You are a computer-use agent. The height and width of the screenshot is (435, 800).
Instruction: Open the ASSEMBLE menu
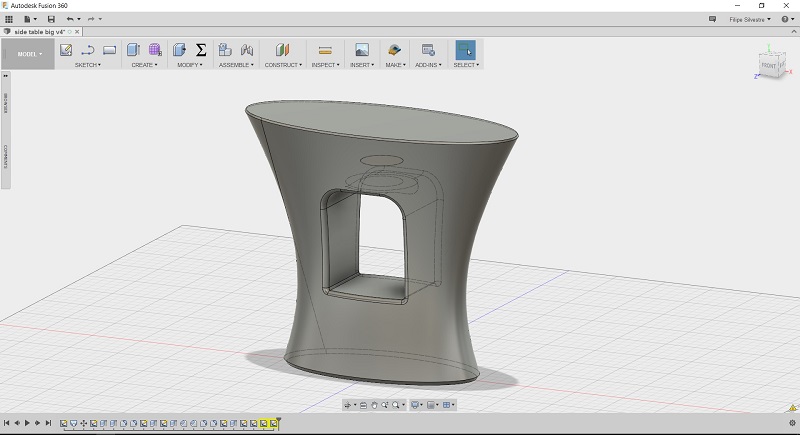point(236,65)
